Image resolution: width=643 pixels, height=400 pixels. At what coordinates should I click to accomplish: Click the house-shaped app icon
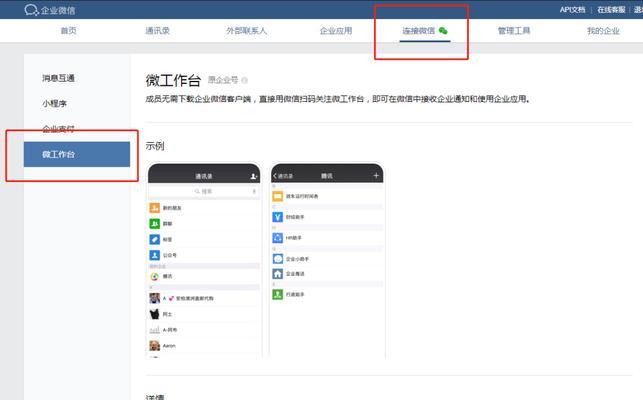pos(278,274)
